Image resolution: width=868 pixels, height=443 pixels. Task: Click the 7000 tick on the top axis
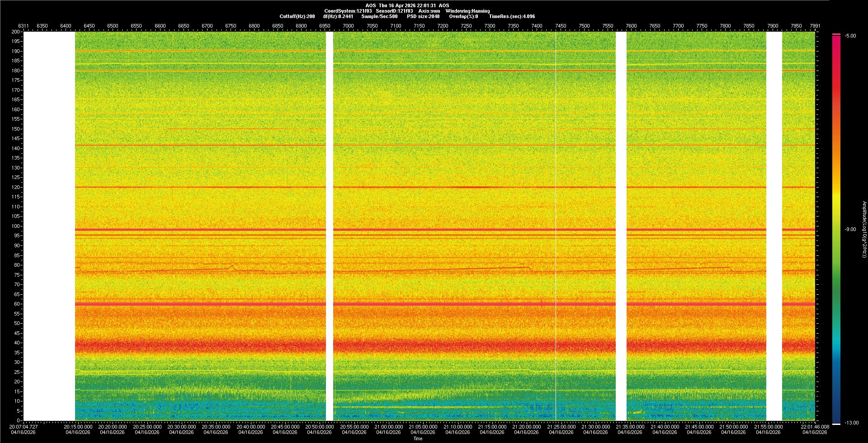(348, 26)
